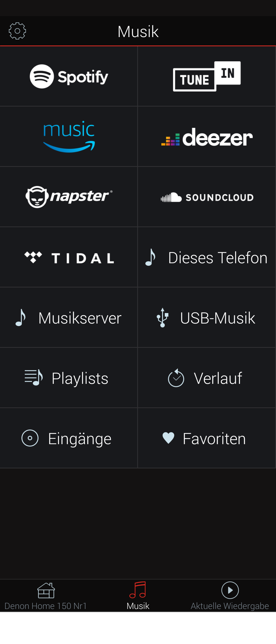View the Verlauf history

(x=206, y=378)
